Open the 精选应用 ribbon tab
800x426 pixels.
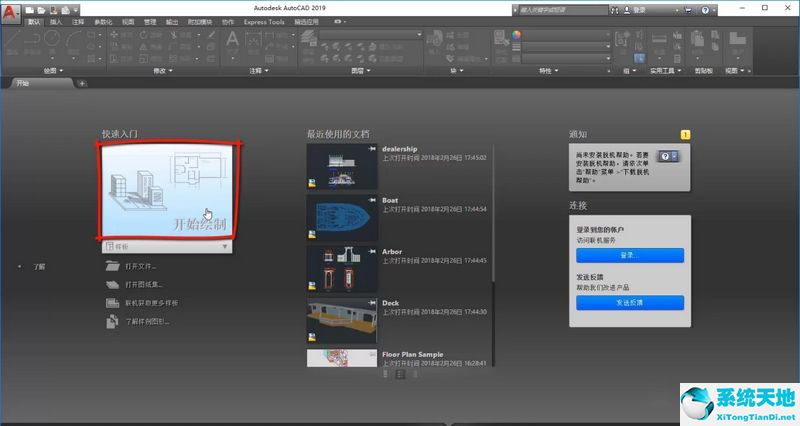(x=306, y=22)
